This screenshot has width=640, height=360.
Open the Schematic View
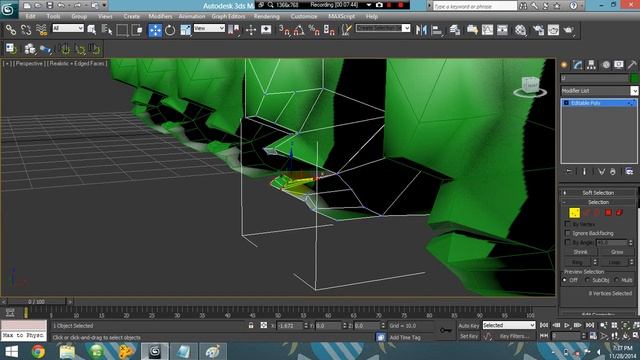[x=502, y=30]
